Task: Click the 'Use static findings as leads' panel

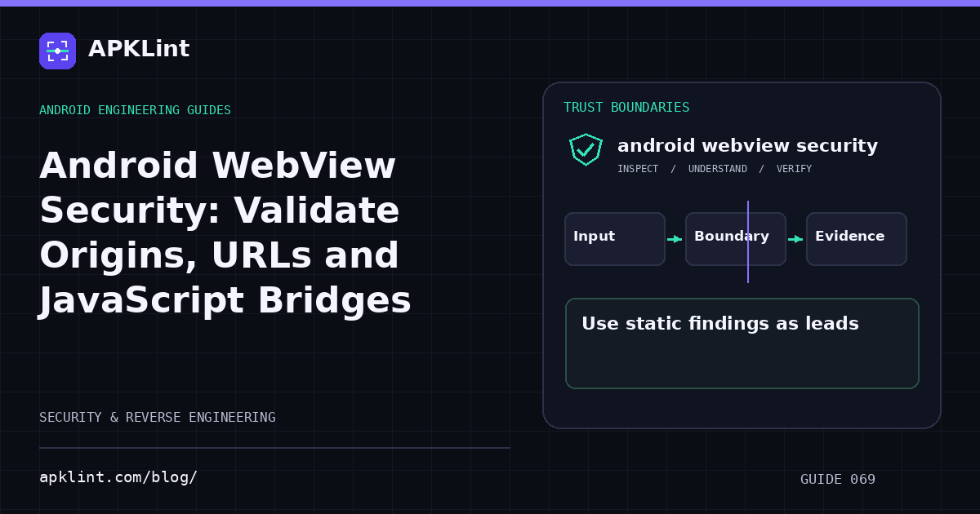Action: coord(742,343)
